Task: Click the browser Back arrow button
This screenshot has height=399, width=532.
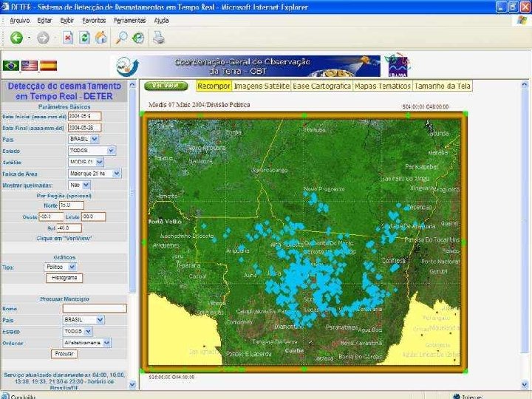Action: pyautogui.click(x=16, y=38)
